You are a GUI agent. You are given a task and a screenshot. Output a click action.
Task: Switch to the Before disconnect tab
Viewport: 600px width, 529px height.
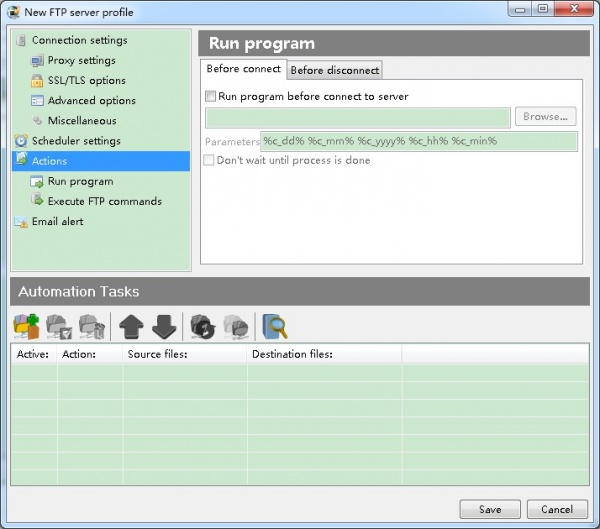(334, 70)
